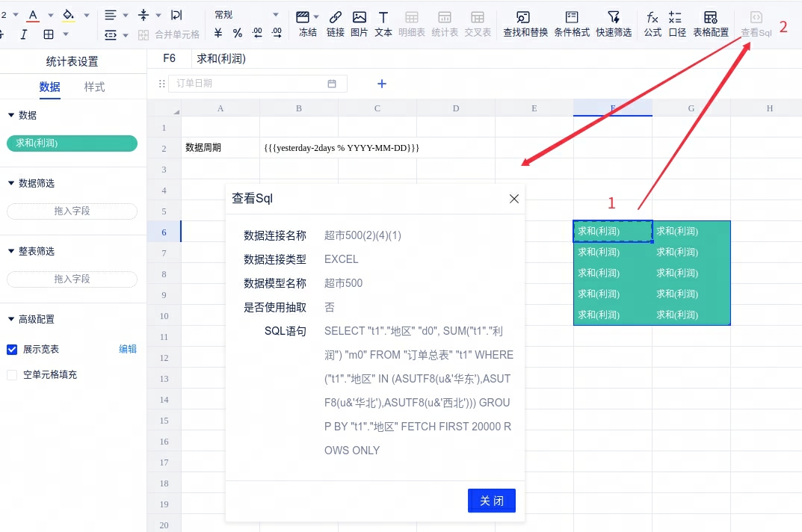Open the 查找和替换 find and replace tool
The image size is (802, 532).
525,23
